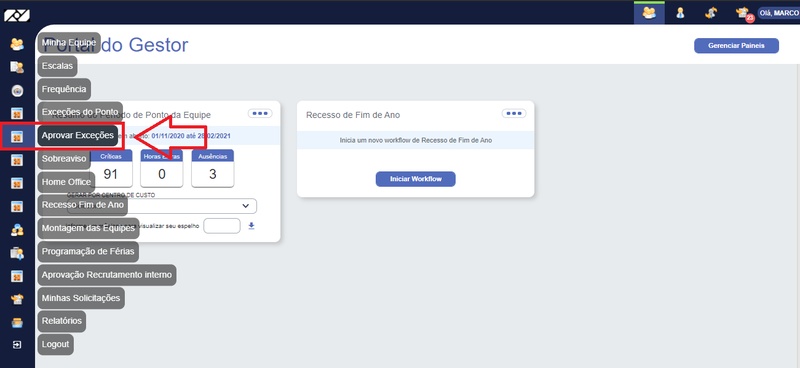The height and width of the screenshot is (368, 800).
Task: Click the espelho matrícula input field
Action: click(222, 226)
